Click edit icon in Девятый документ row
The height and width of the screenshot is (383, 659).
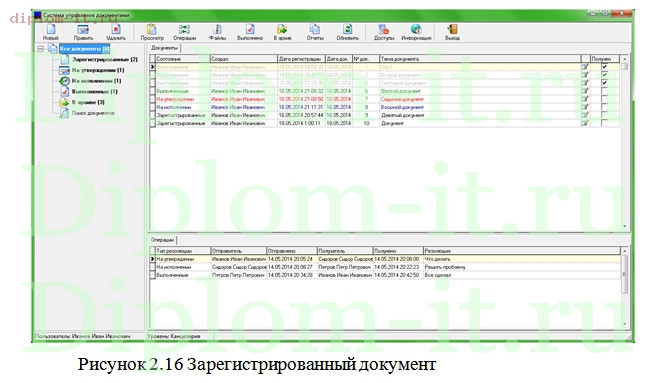585,115
